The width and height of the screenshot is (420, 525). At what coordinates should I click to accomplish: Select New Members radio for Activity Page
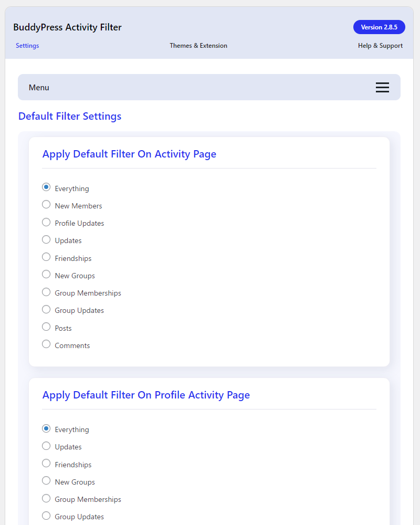tap(46, 205)
